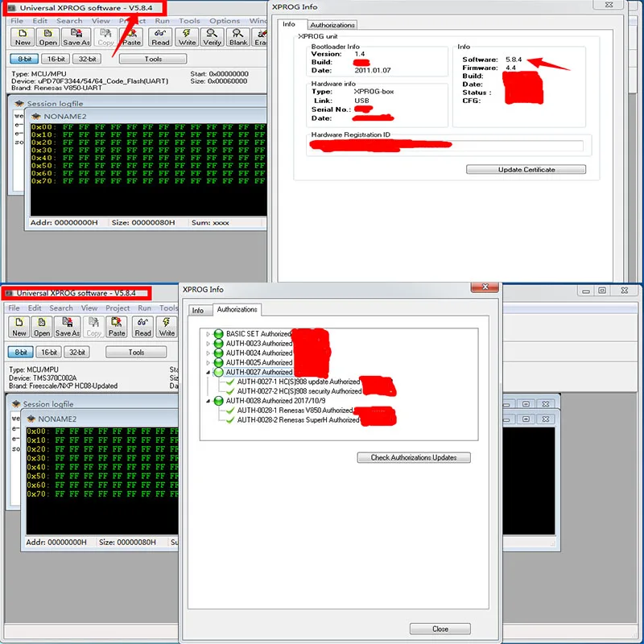Click AUTH-0028 Authorized 2017/10/9 label
Screen dimensions: 644x644
pyautogui.click(x=275, y=400)
